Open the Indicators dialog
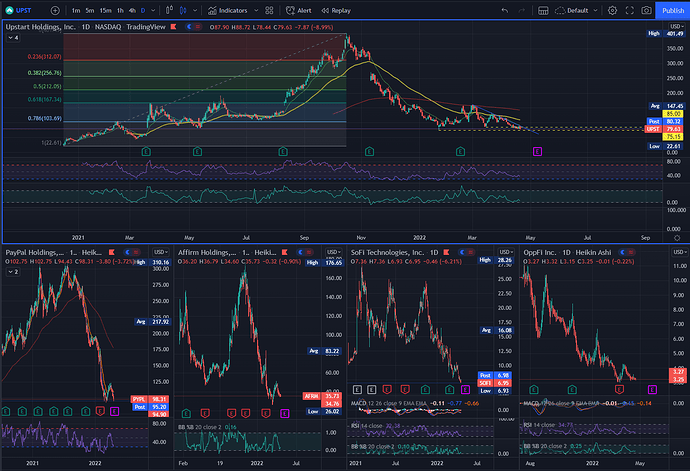Screen dimensions: 690x471 click(x=228, y=11)
